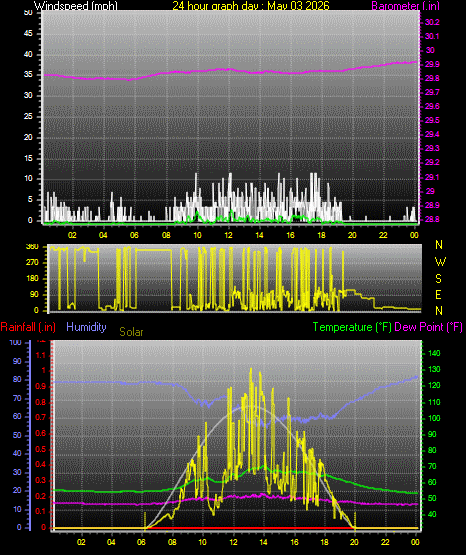
Task: Click the 45 mph windspeed scale value
Action: pyautogui.click(x=28, y=34)
